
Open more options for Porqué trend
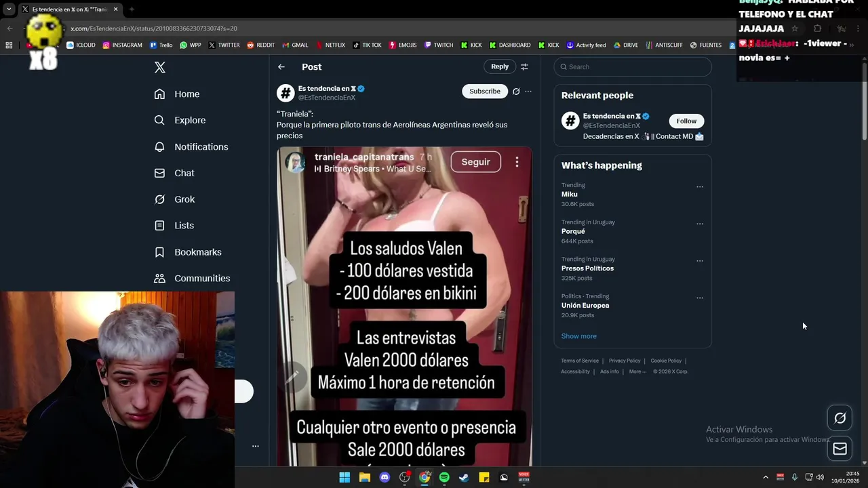pyautogui.click(x=700, y=224)
